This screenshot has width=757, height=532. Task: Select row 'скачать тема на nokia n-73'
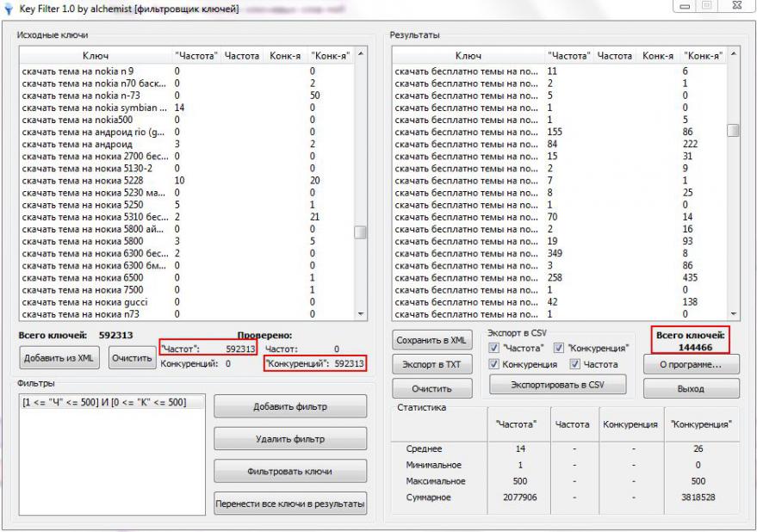point(187,96)
